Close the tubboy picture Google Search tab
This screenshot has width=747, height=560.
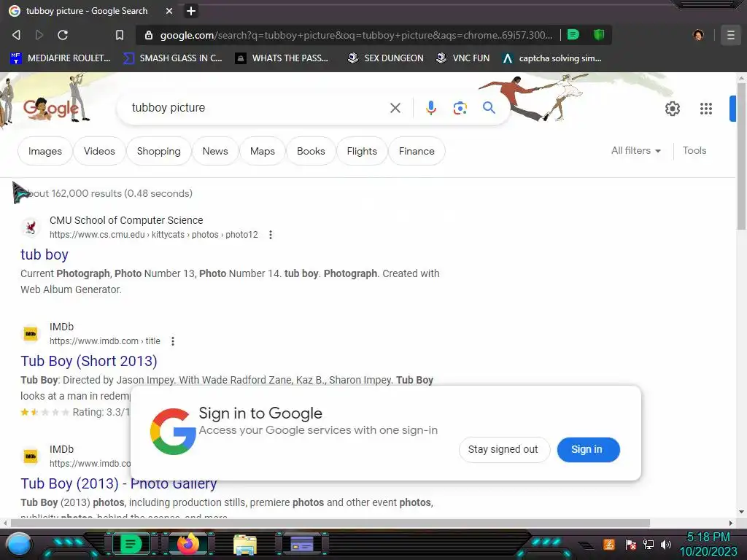pyautogui.click(x=169, y=10)
